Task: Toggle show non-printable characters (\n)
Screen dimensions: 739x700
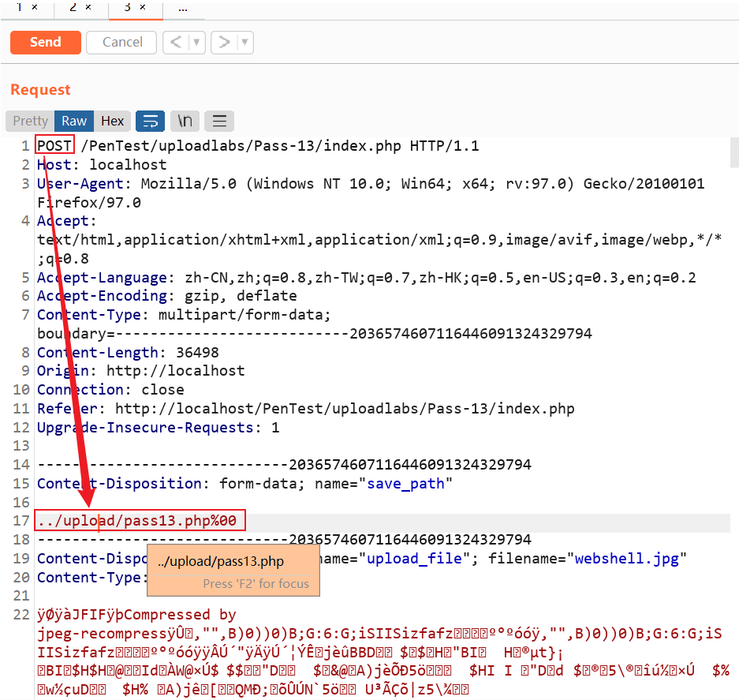Action: tap(185, 122)
